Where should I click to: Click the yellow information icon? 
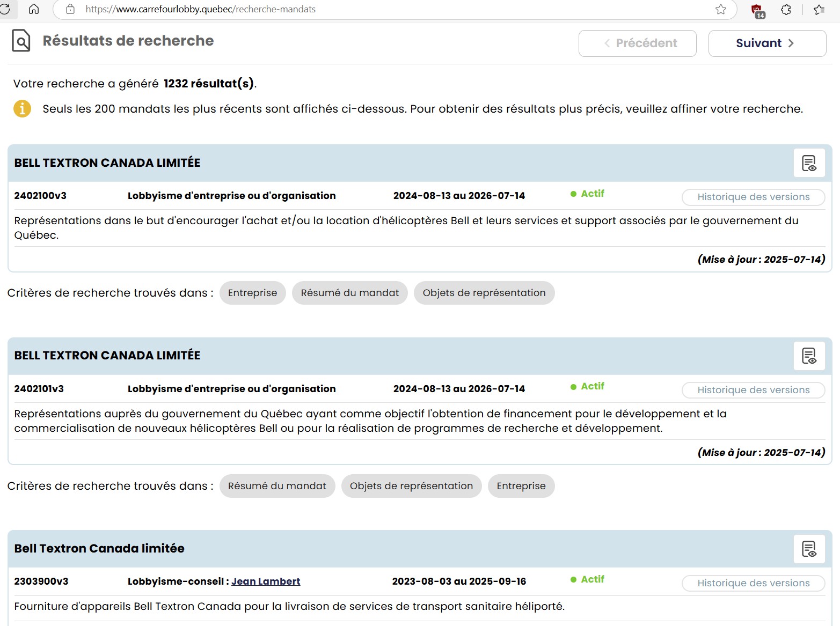pyautogui.click(x=22, y=109)
